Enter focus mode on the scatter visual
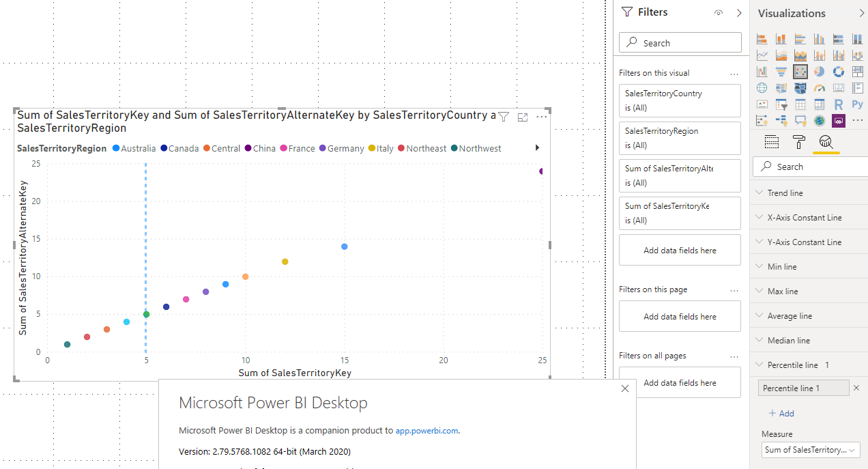 tap(523, 117)
